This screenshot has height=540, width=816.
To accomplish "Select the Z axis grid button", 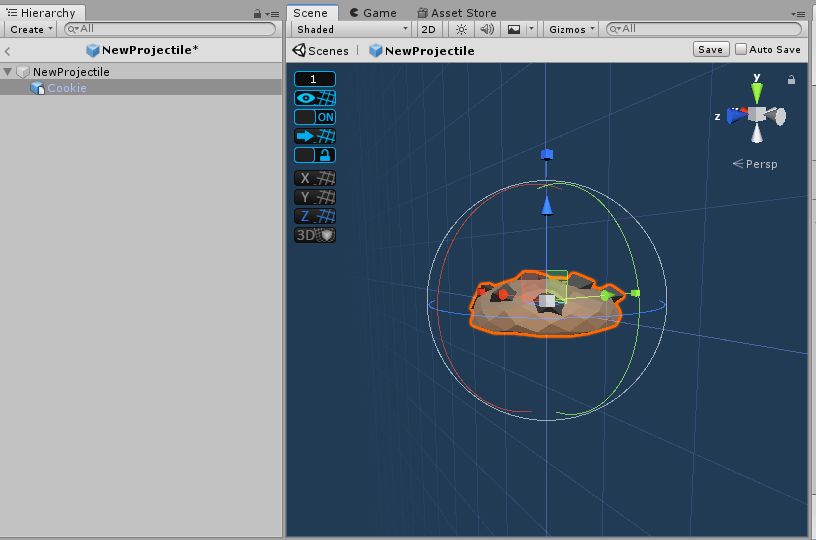I will pos(315,216).
